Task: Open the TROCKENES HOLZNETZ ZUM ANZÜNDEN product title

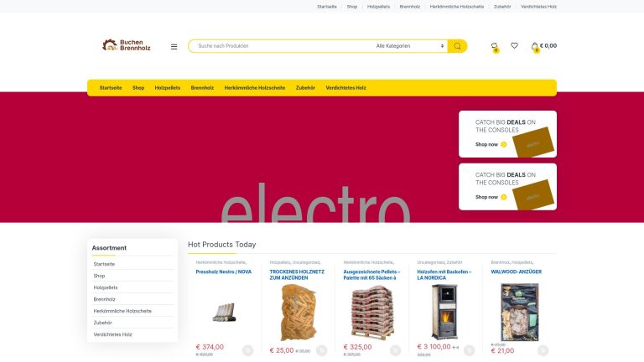Action: point(297,275)
